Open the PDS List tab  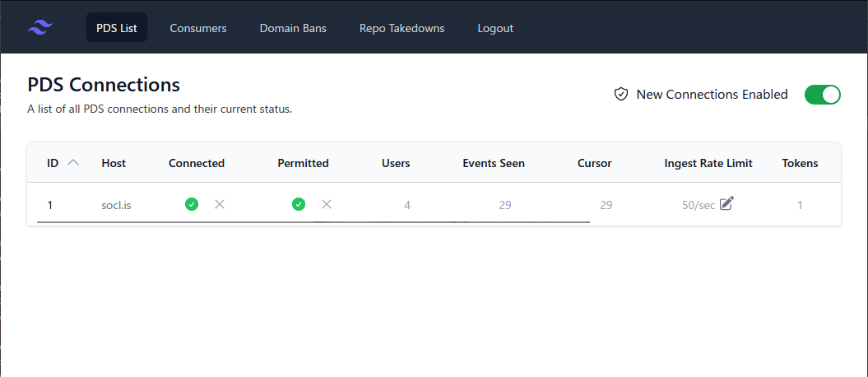pyautogui.click(x=116, y=28)
